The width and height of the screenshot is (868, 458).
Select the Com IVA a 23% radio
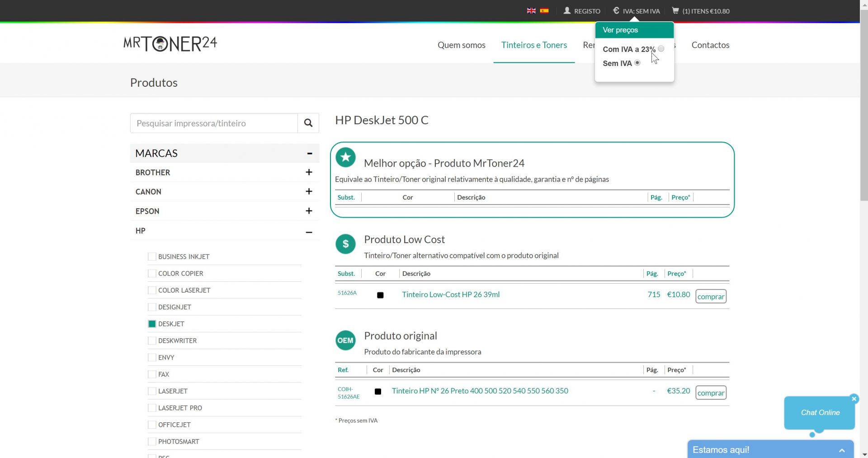tap(661, 49)
